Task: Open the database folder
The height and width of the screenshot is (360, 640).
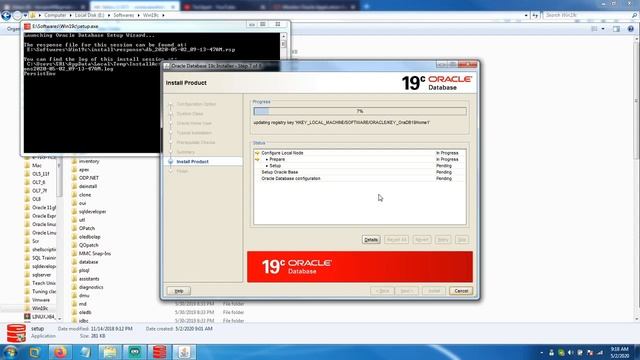Action: [88, 262]
